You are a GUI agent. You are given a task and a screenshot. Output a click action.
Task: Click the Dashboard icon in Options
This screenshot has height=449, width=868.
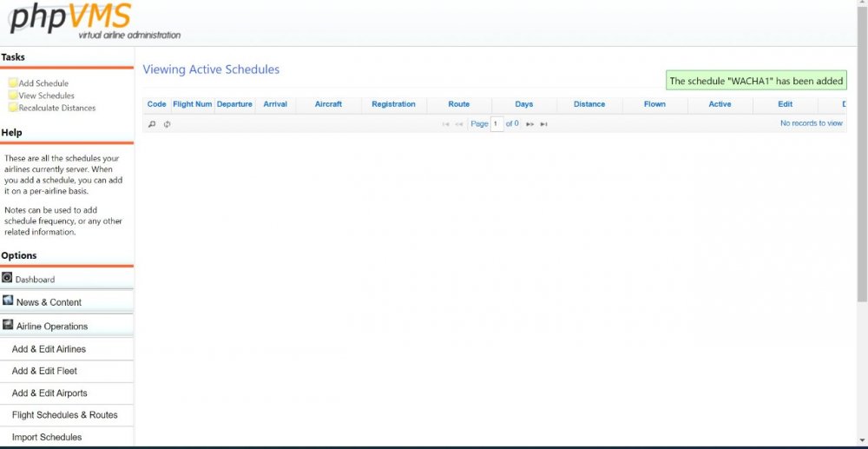[x=8, y=279]
